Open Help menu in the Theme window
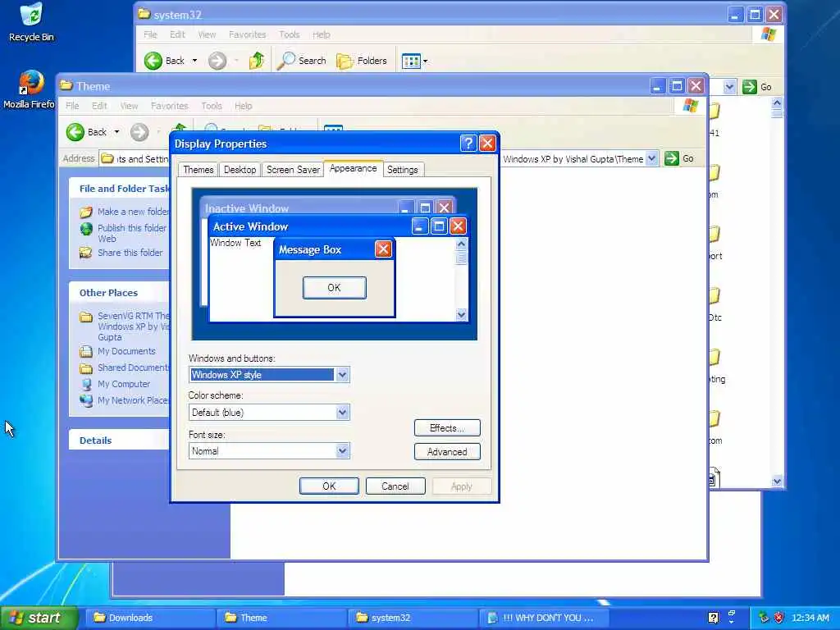This screenshot has height=630, width=840. [x=243, y=106]
